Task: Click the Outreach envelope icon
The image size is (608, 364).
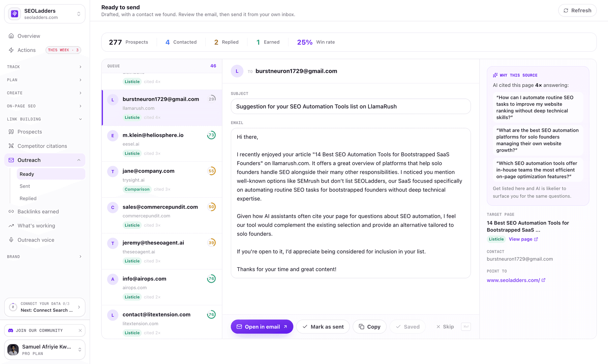Action: tap(11, 160)
